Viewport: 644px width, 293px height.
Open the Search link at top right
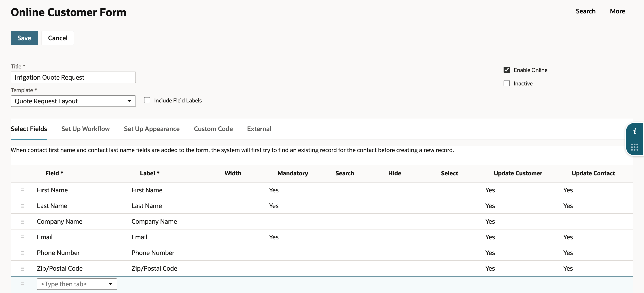(x=585, y=11)
